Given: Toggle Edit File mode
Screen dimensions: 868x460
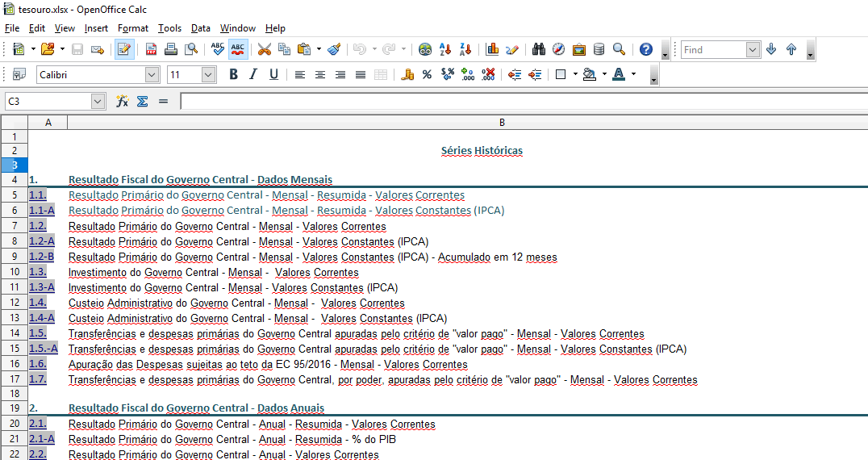Looking at the screenshot, I should click(124, 49).
